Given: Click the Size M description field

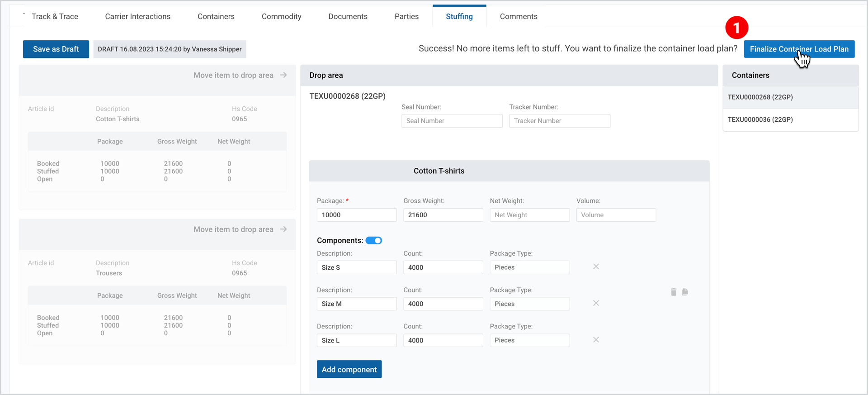Looking at the screenshot, I should (357, 304).
